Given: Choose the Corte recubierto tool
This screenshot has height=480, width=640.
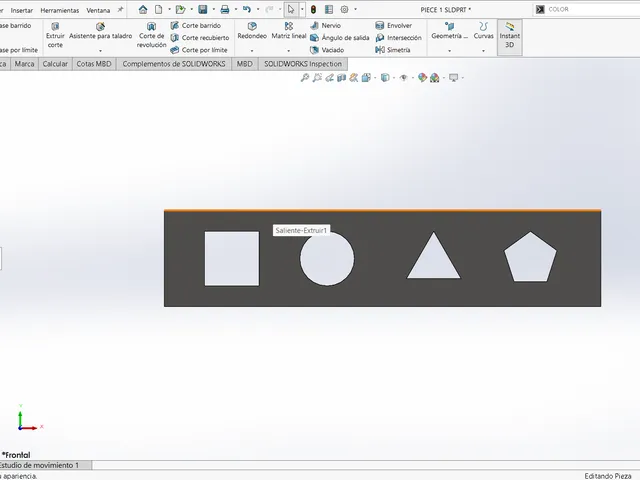Looking at the screenshot, I should [200, 38].
